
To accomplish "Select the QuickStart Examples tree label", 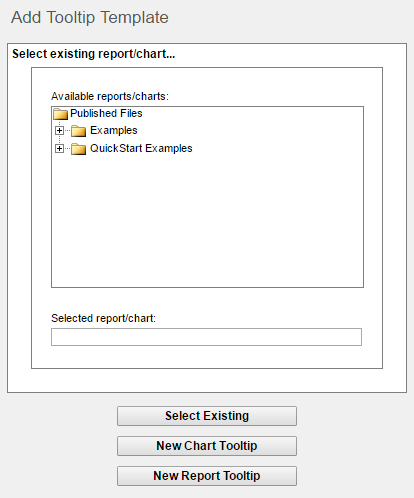I will point(141,148).
